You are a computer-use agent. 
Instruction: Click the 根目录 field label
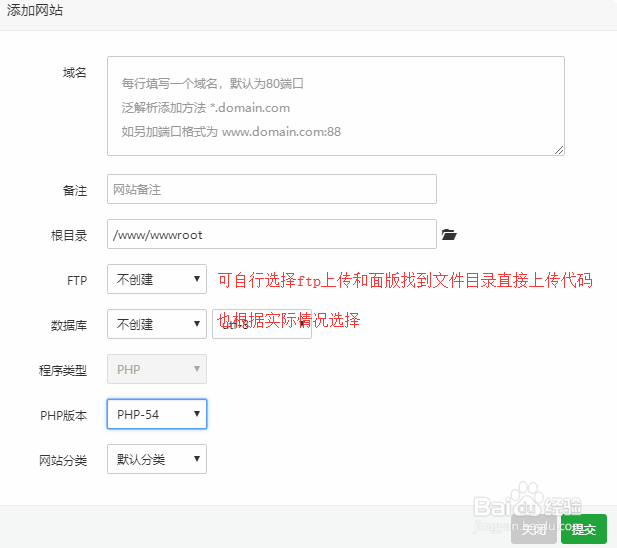pyautogui.click(x=69, y=236)
